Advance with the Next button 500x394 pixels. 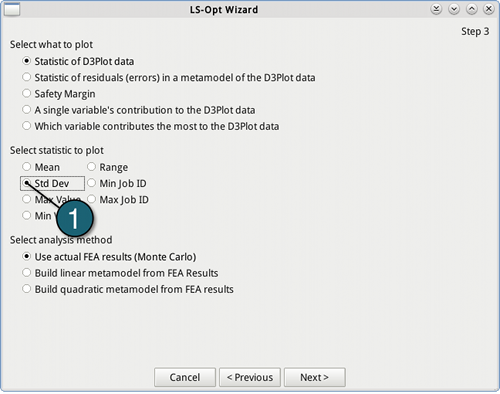pos(315,377)
